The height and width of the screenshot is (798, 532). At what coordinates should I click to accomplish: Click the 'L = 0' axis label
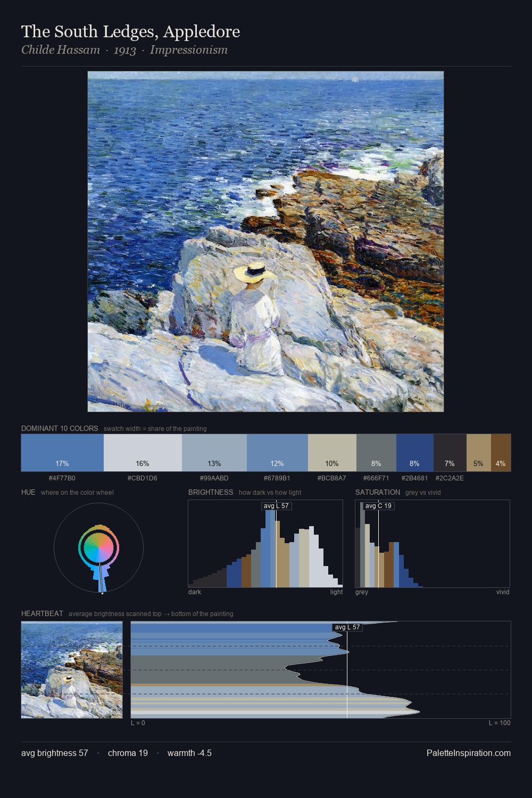pyautogui.click(x=138, y=723)
